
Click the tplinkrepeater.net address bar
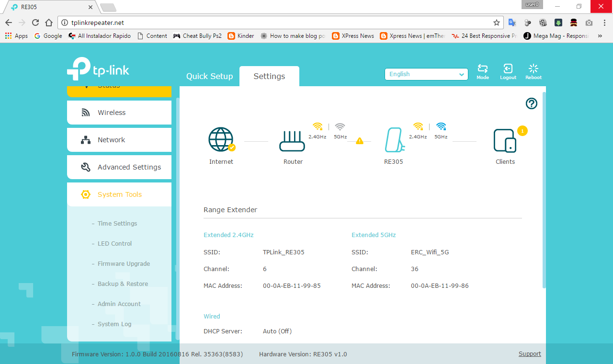(280, 23)
